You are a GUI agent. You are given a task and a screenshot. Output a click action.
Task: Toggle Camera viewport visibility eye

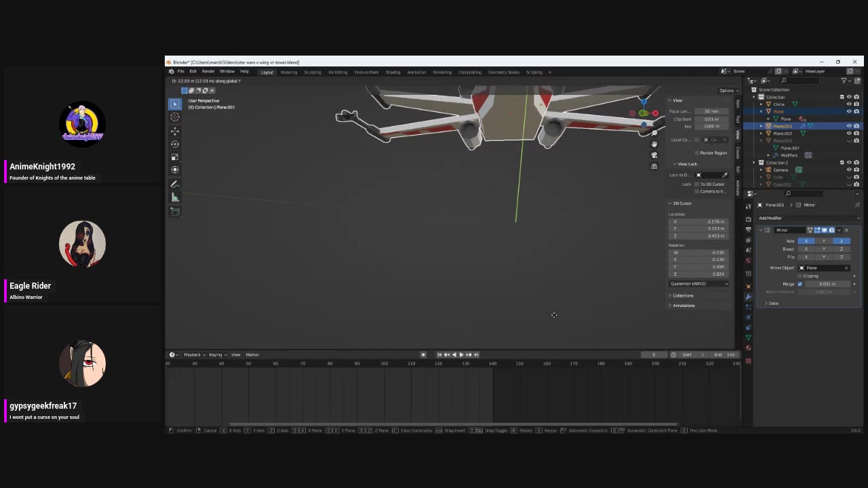[x=849, y=169]
